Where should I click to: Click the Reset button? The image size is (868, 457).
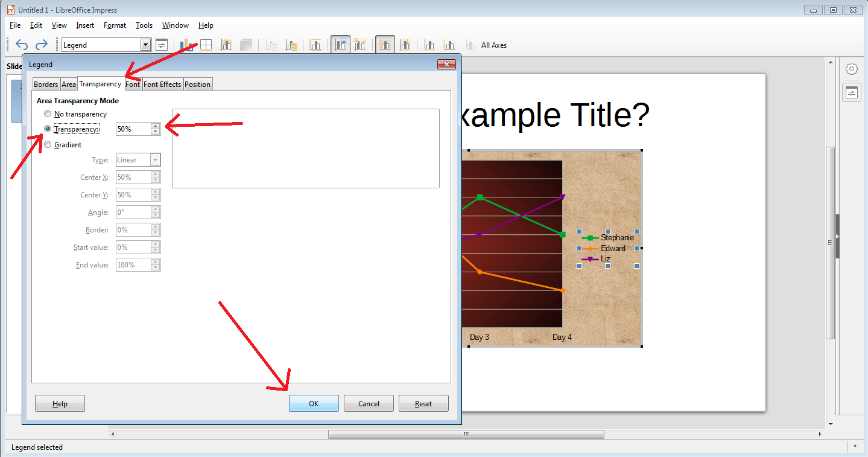[423, 403]
